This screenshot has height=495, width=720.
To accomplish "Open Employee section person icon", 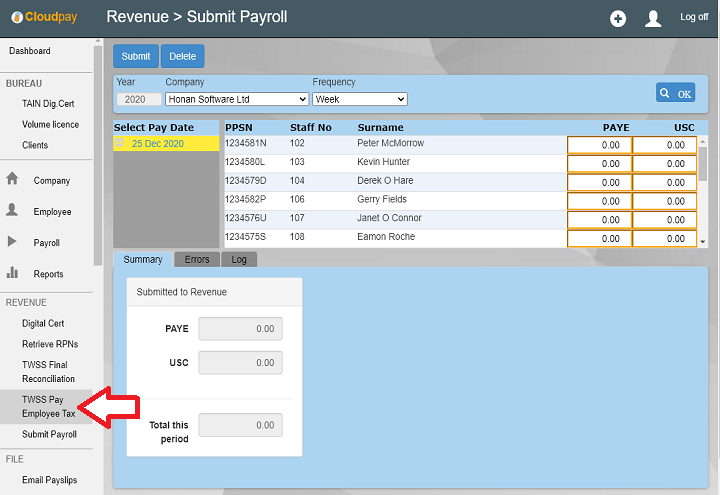I will coord(13,211).
